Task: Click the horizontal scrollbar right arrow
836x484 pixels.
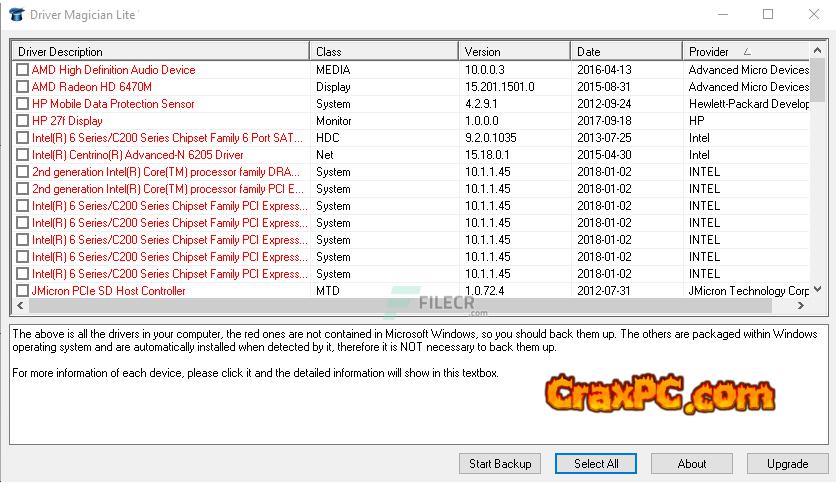Action: click(x=800, y=305)
